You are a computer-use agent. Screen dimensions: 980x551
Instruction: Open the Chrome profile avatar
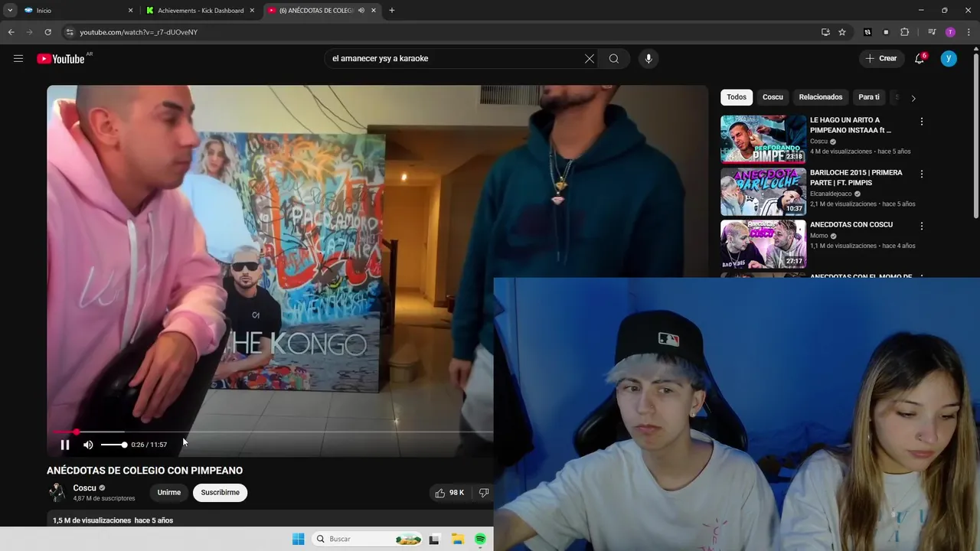point(950,32)
